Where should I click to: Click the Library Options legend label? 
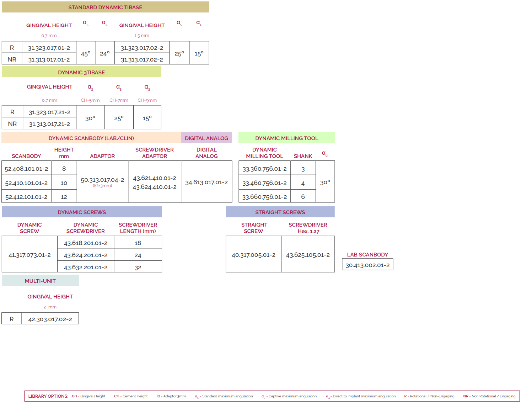coord(48,396)
